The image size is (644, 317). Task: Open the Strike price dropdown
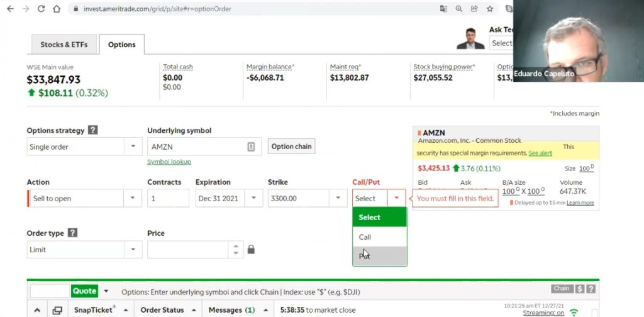pyautogui.click(x=338, y=198)
